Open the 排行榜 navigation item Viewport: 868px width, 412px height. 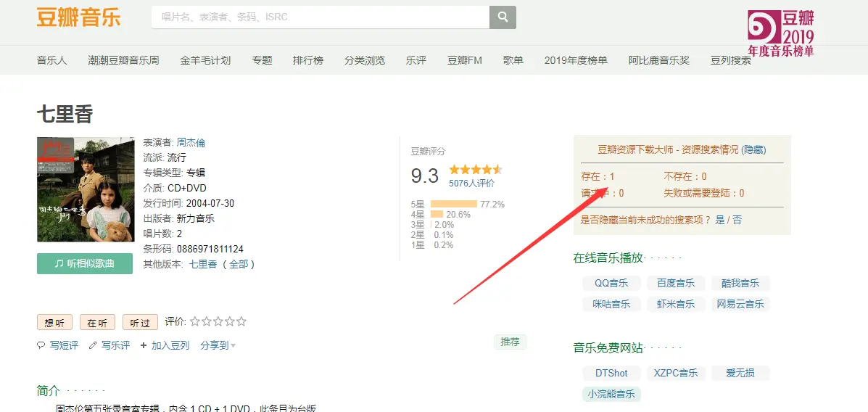(x=308, y=60)
